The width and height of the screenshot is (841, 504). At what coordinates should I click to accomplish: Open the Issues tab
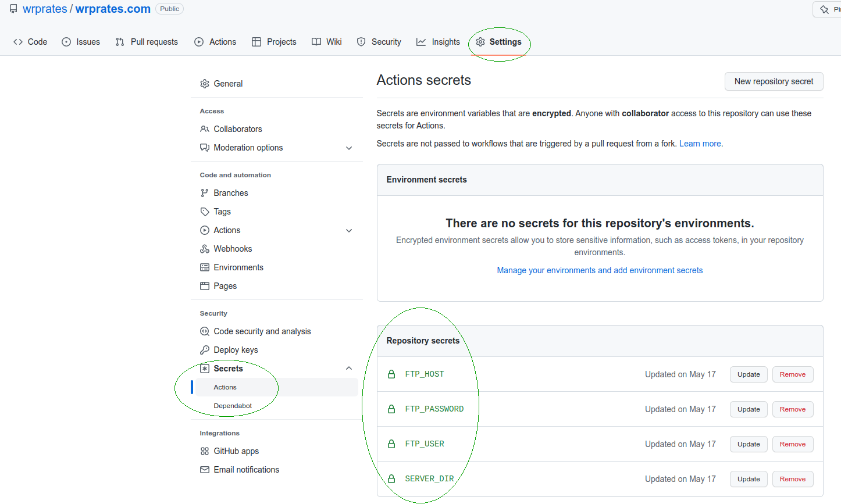[x=81, y=42]
